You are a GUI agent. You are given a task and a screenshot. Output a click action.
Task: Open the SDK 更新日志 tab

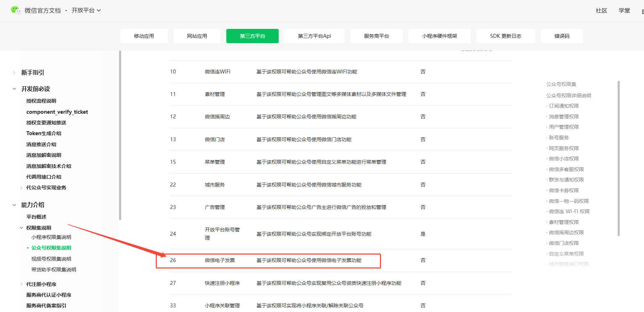[506, 36]
